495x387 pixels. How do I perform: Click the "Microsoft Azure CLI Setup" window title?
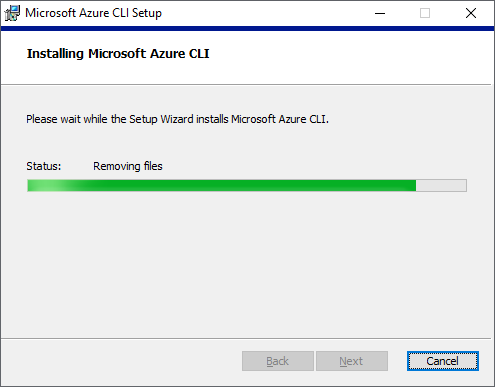93,13
